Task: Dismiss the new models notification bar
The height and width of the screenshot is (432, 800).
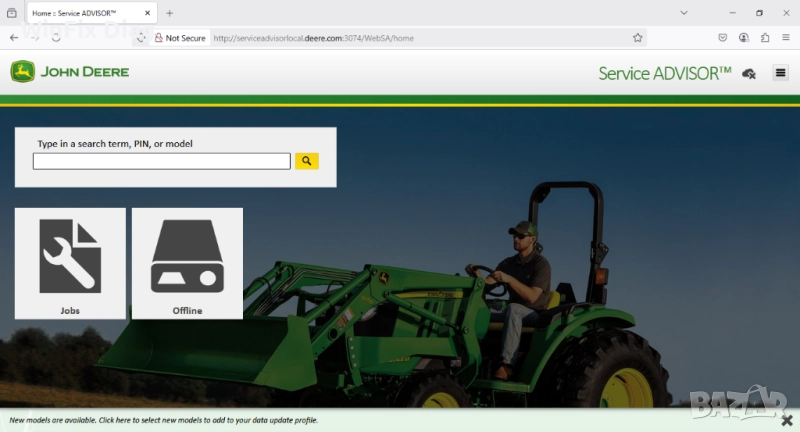Action: pos(786,420)
